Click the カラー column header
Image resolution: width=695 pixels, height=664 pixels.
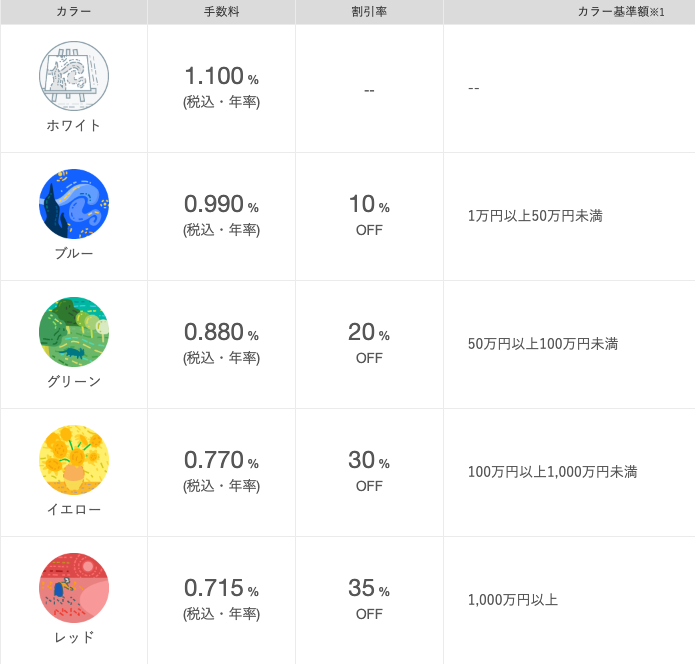(x=74, y=12)
